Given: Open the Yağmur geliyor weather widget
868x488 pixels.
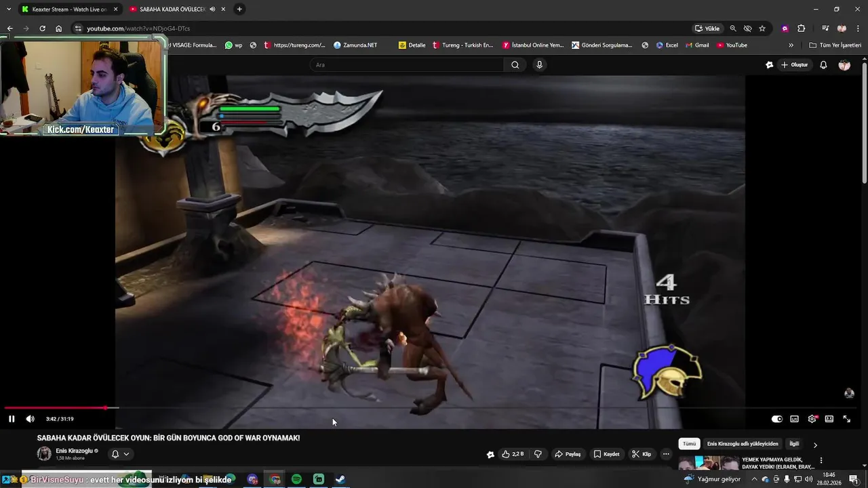Looking at the screenshot, I should click(712, 479).
